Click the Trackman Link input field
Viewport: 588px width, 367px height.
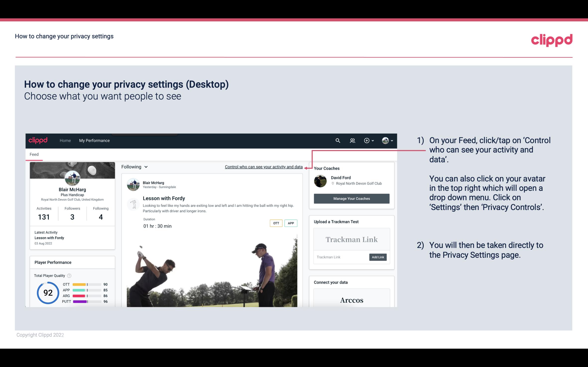click(x=340, y=257)
